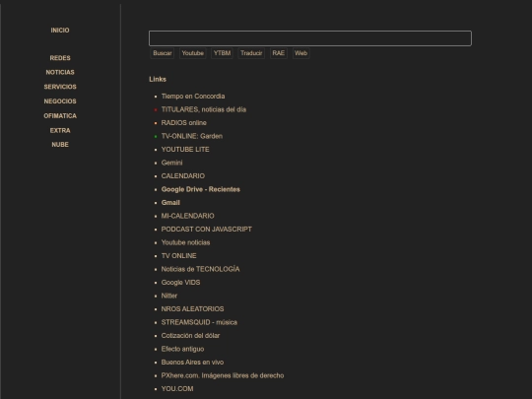Viewport: 532px width, 399px height.
Task: Open Noticias de TECNOLOGÍA link
Action: tap(201, 269)
